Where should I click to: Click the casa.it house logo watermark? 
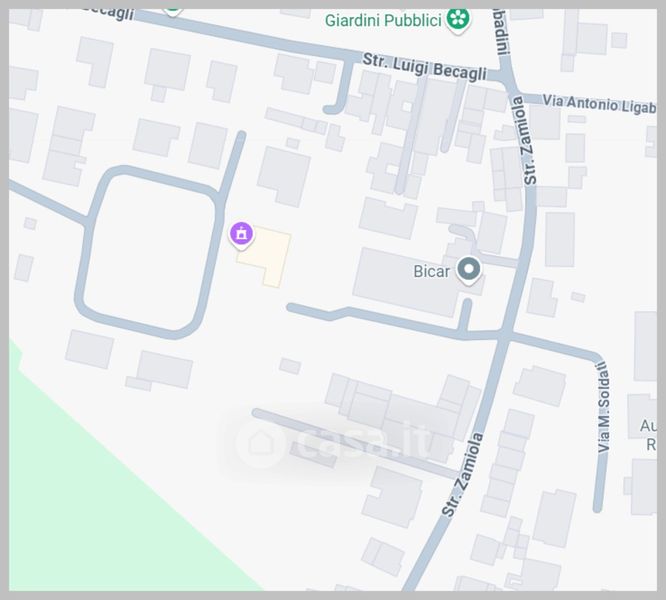tap(261, 444)
